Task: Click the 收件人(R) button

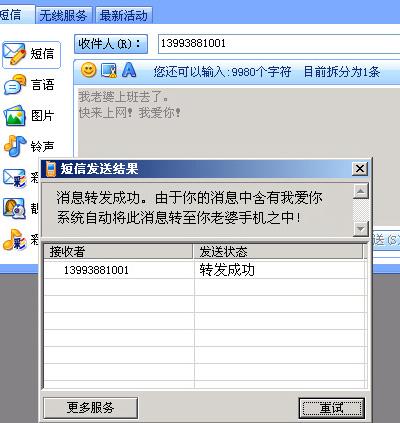Action: pyautogui.click(x=111, y=44)
